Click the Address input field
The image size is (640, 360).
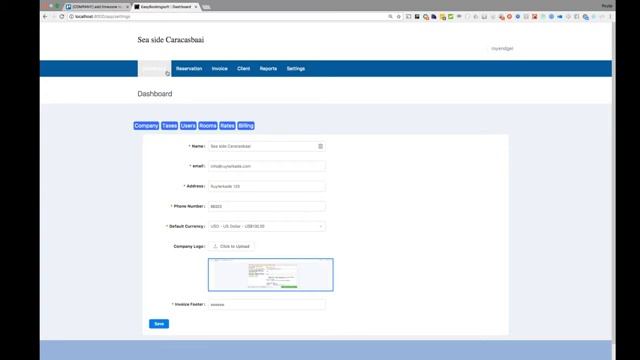tap(267, 186)
